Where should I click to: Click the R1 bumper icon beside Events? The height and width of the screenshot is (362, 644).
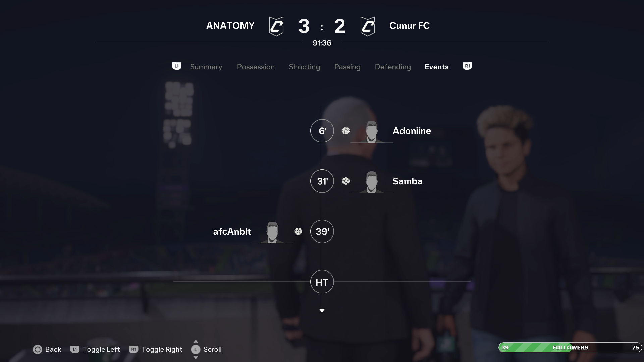coord(467,66)
